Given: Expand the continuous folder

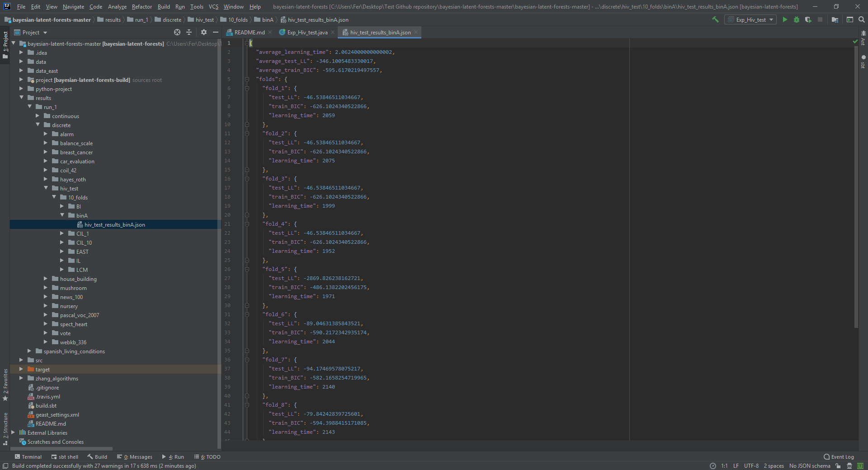Looking at the screenshot, I should click(x=38, y=116).
